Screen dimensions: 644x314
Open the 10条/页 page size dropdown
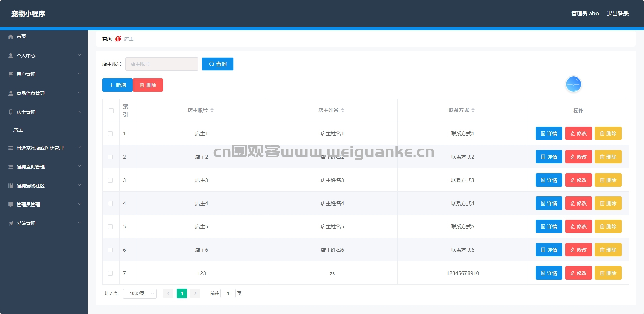pos(140,293)
